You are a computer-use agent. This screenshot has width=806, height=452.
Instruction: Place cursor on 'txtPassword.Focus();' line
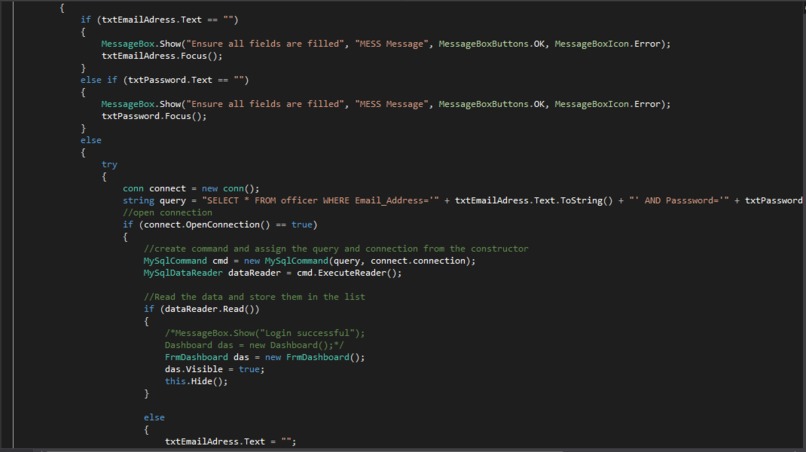154,116
